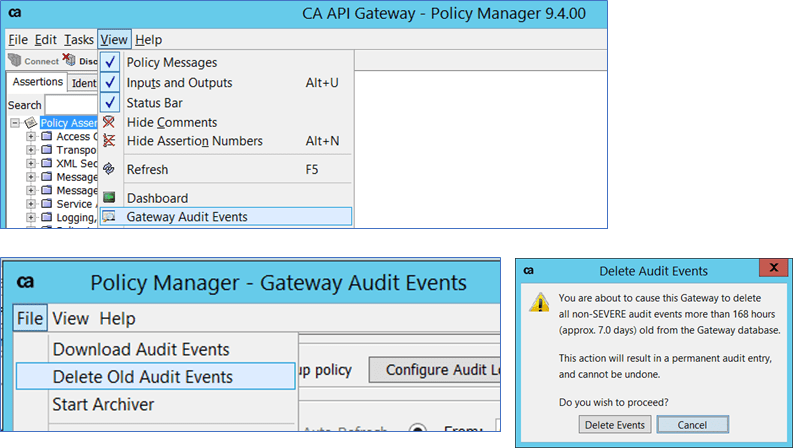Click the assertions Search input field
The width and height of the screenshot is (793, 448).
click(71, 105)
